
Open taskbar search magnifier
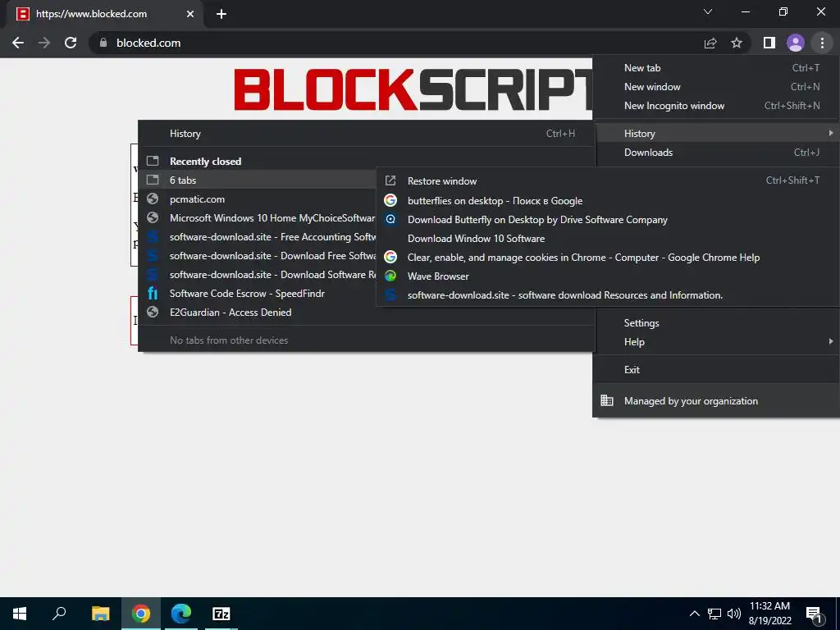click(59, 614)
